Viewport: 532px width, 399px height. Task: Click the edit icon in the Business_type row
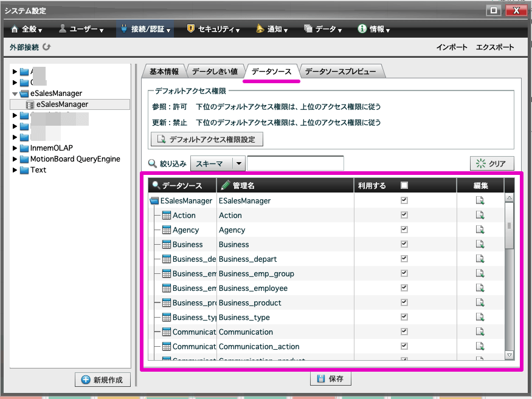(480, 317)
